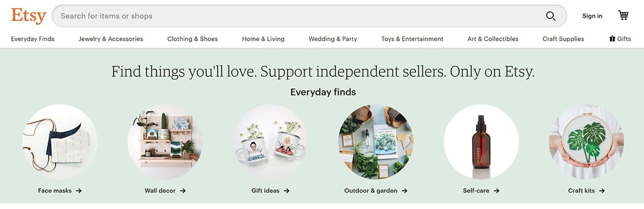Select the monstera embroidery hoop image
Viewport: 644px width, 209px height.
click(586, 142)
